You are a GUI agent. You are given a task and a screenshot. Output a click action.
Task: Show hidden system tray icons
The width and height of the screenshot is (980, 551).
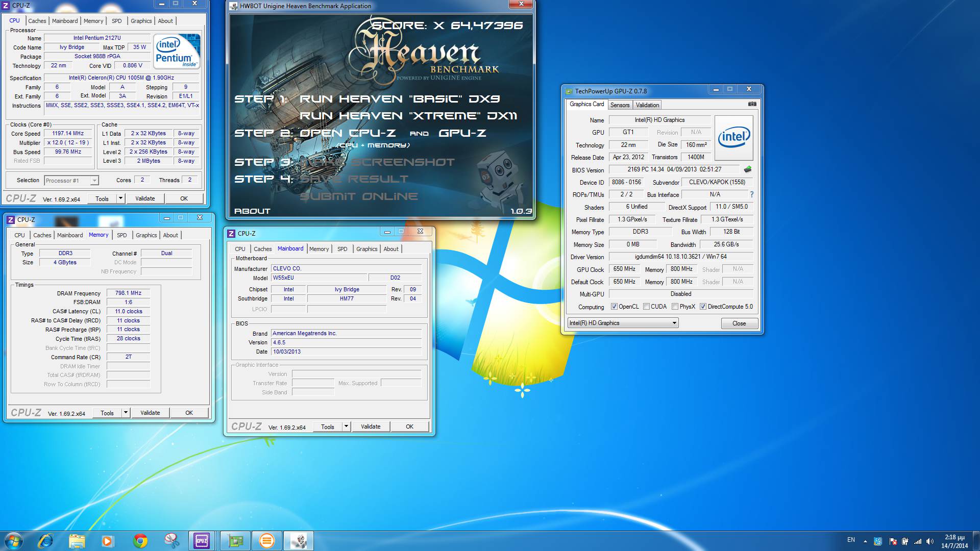tap(865, 541)
